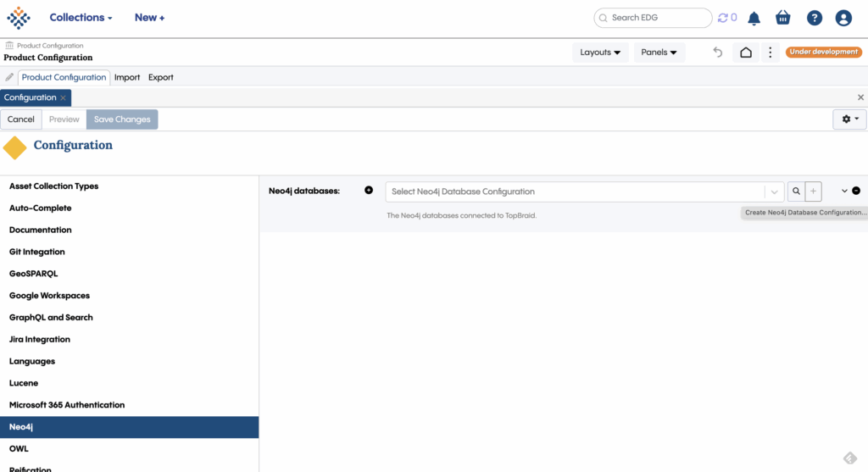Click the sync refresh counter icon
Viewport: 868px width, 472px height.
(726, 18)
